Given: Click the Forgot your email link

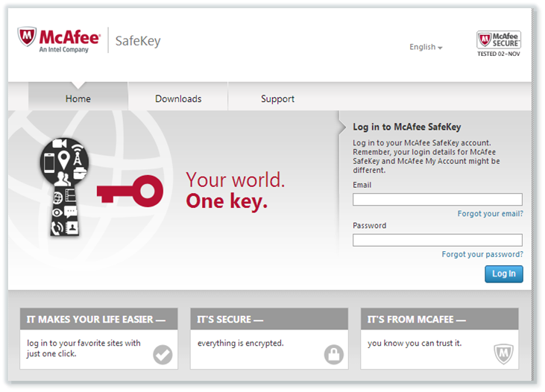Looking at the screenshot, I should 490,214.
